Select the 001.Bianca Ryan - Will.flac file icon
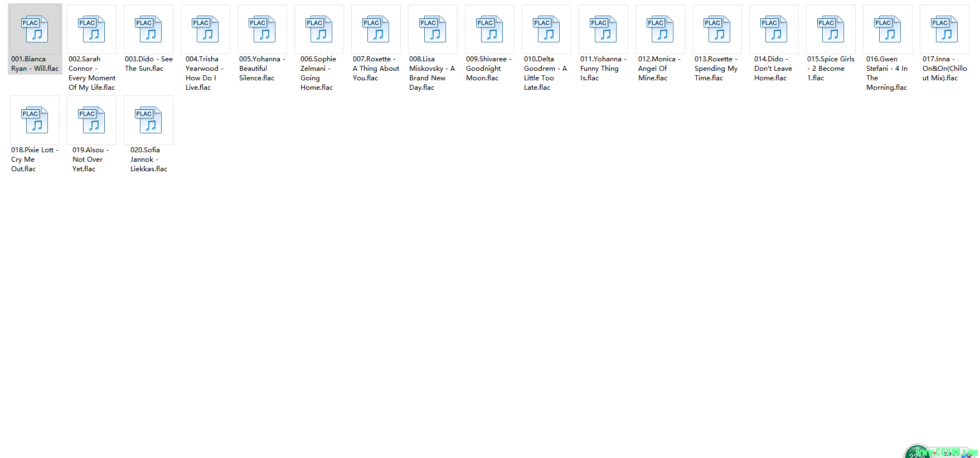This screenshot has width=980, height=458. 35,30
